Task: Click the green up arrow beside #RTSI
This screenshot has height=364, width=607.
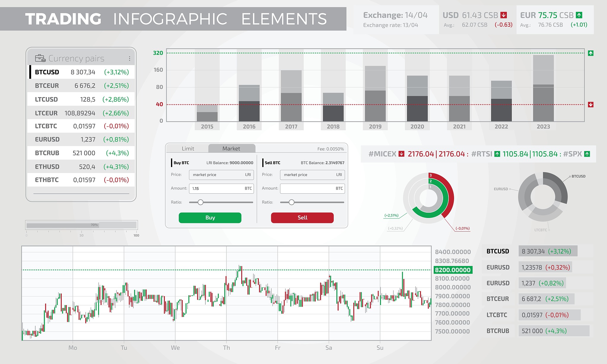Action: click(x=497, y=154)
